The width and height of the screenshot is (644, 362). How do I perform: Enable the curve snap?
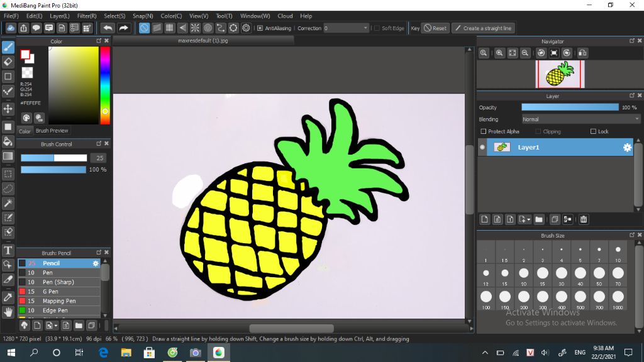(221, 28)
